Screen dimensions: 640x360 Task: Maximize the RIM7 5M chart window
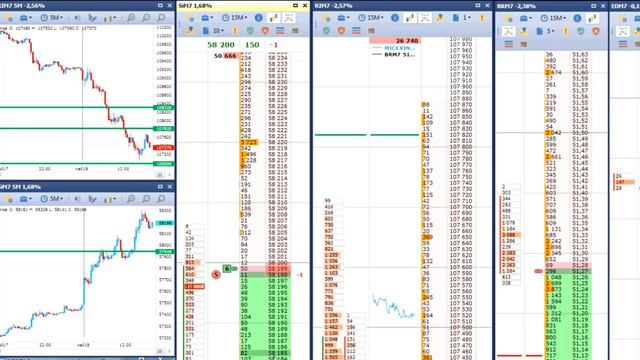[160, 5]
